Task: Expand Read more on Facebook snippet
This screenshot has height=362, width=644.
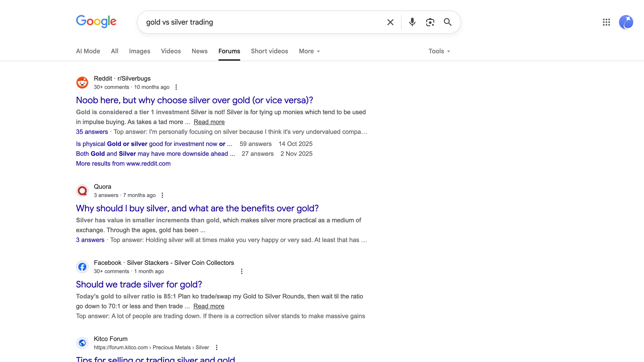Action: pos(209,306)
